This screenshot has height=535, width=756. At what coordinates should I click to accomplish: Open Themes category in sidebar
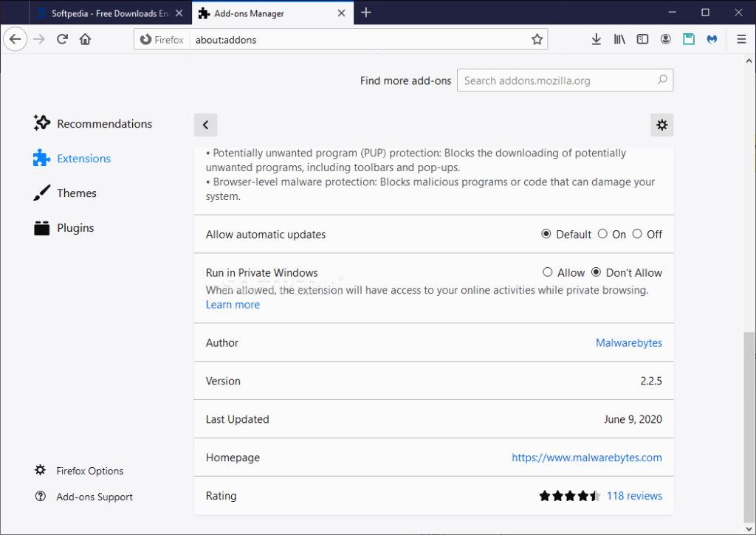coord(65,193)
